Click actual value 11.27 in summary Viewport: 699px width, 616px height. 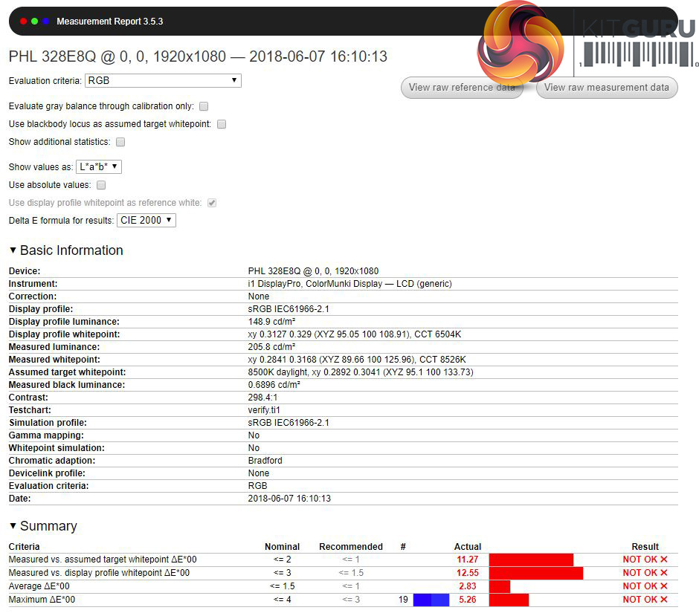467,560
